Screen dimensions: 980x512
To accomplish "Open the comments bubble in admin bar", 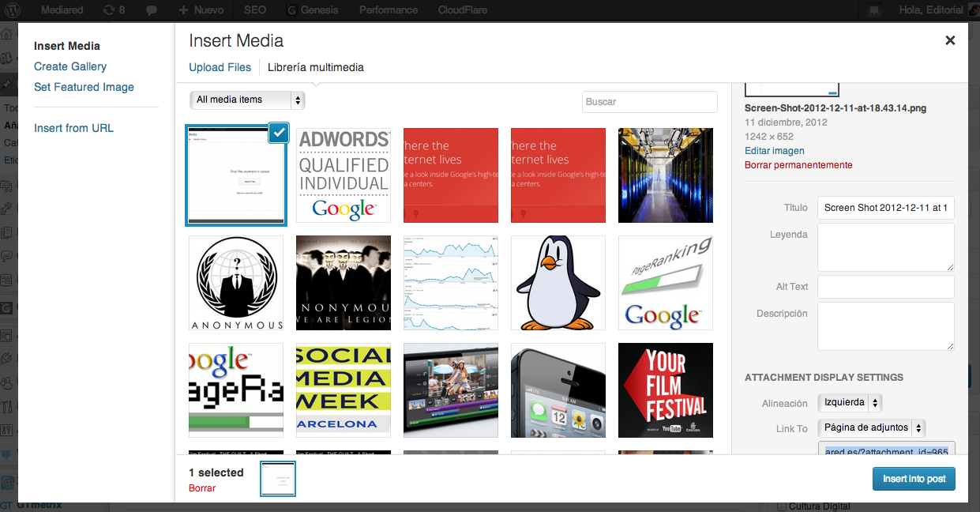I will (151, 10).
